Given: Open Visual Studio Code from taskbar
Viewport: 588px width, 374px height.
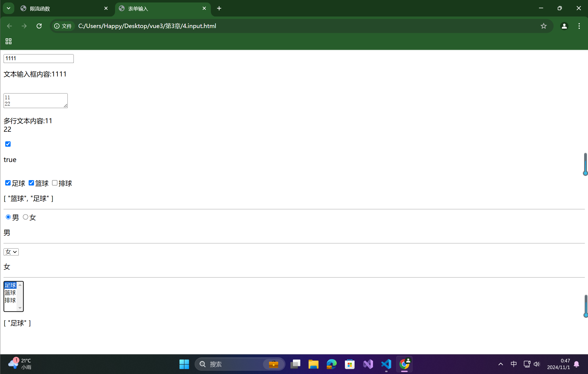Looking at the screenshot, I should 386,364.
